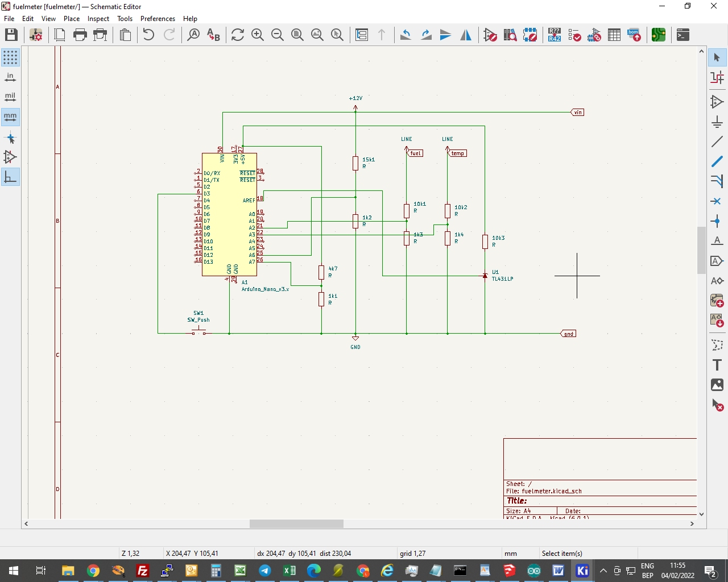Select the Add Net Label tool
The height and width of the screenshot is (582, 728).
717,241
